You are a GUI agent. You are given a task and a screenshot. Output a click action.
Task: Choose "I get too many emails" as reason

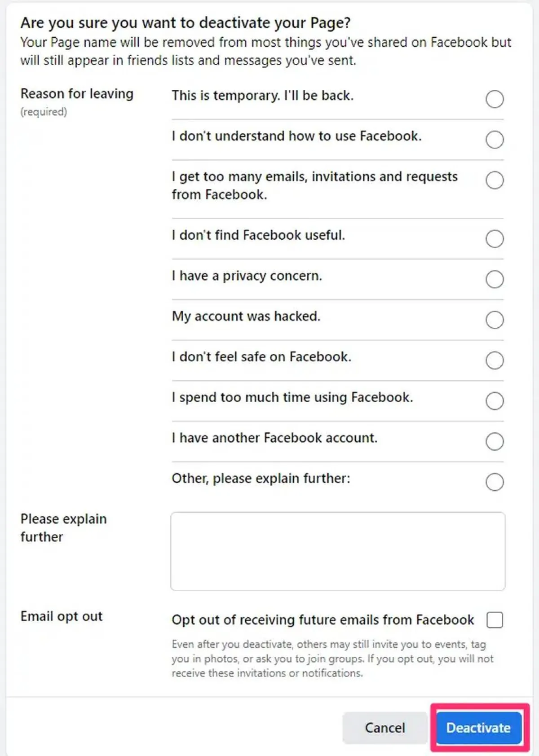[494, 180]
